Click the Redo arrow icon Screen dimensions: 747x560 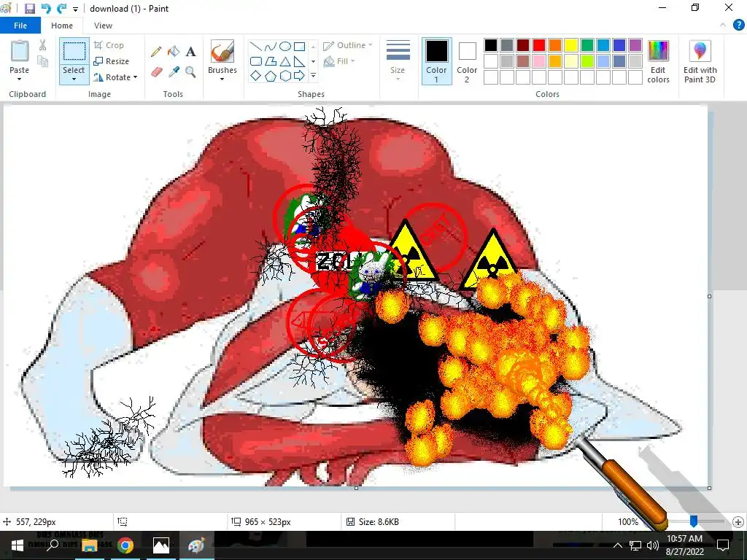tap(61, 9)
